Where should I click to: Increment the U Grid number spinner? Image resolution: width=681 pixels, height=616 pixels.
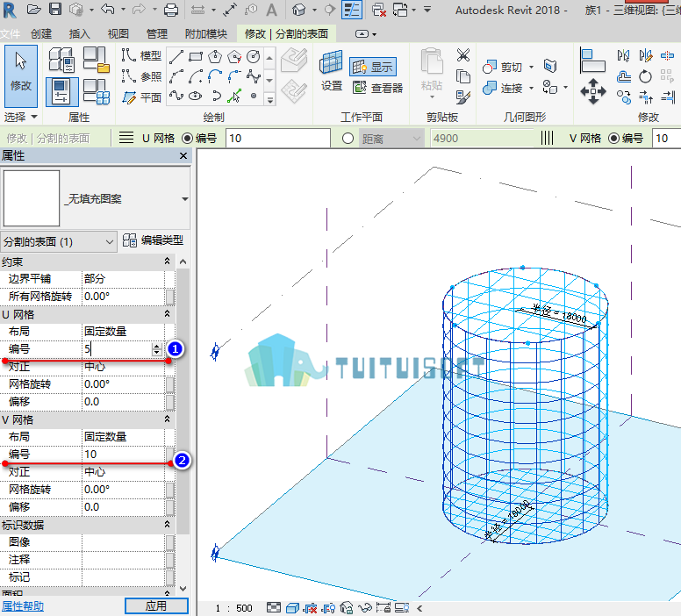[157, 346]
